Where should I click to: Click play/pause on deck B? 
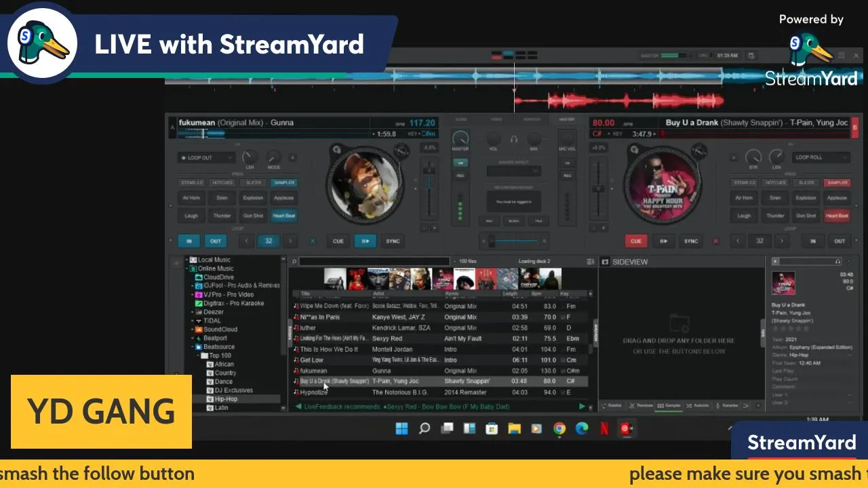pyautogui.click(x=663, y=241)
